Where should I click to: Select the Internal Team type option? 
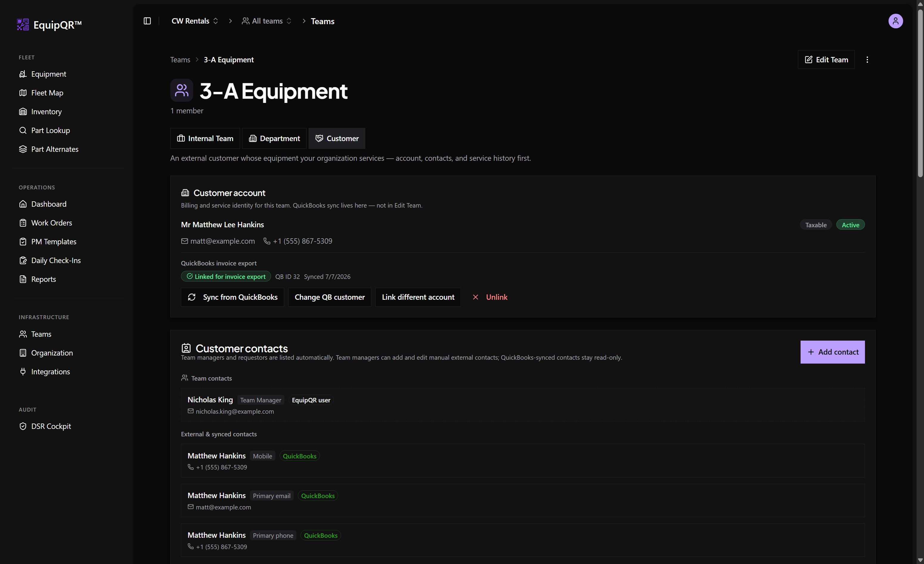pyautogui.click(x=205, y=138)
